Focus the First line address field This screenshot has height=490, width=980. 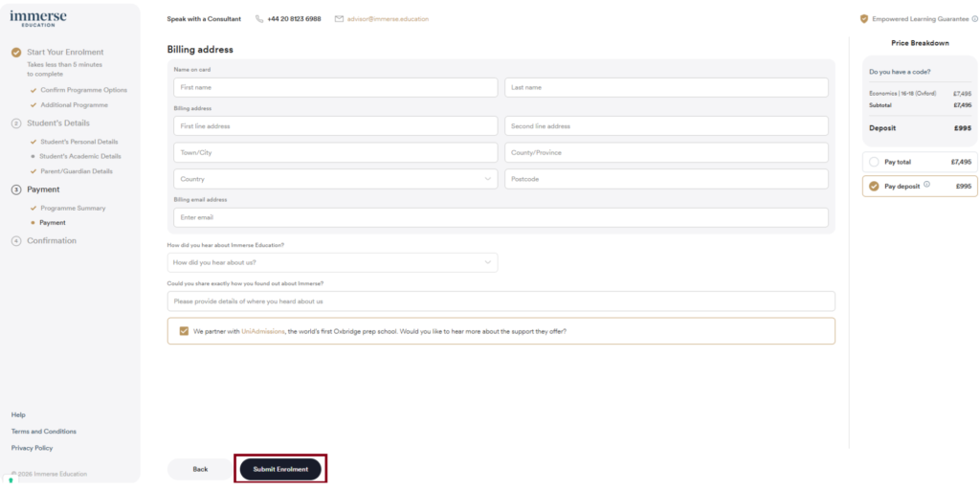(336, 126)
